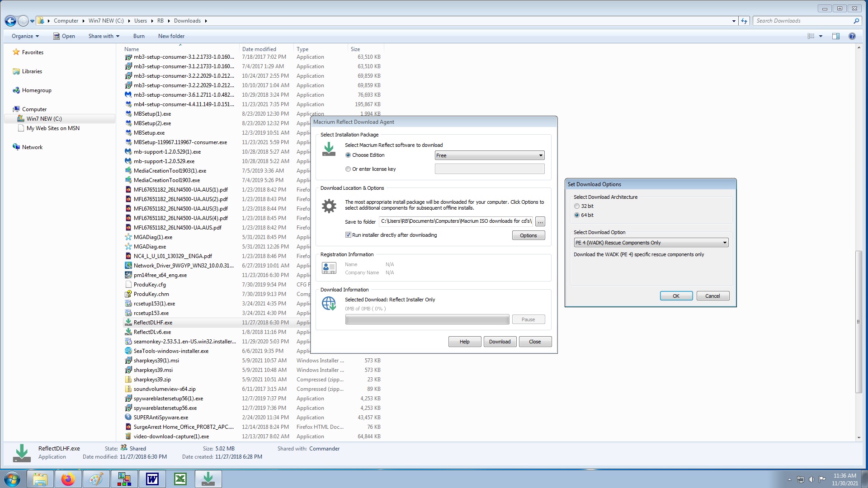Click the Network icon in the navigation pane

[16, 147]
